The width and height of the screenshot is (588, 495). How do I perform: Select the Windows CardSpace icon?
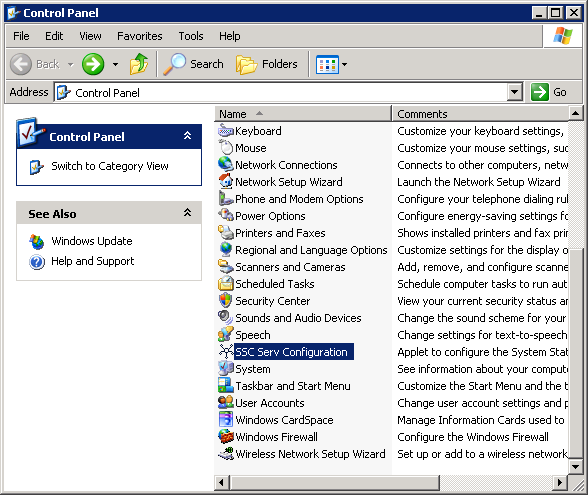[x=226, y=420]
